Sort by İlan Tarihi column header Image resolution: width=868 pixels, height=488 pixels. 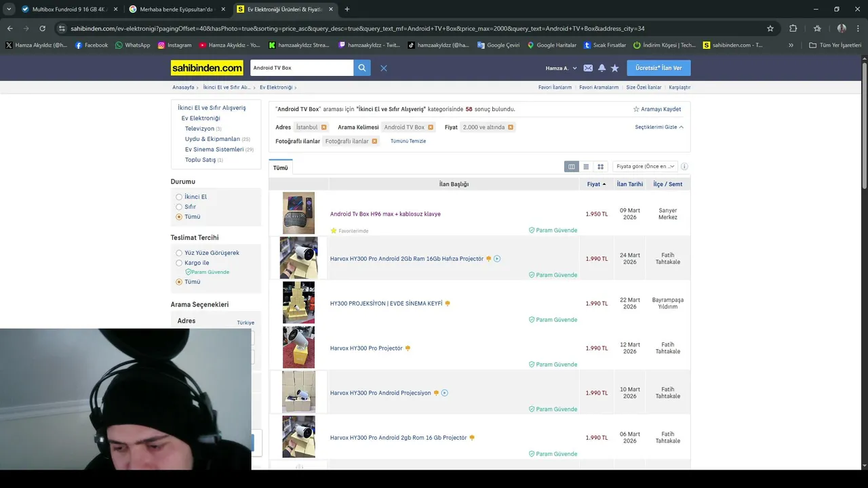(630, 184)
